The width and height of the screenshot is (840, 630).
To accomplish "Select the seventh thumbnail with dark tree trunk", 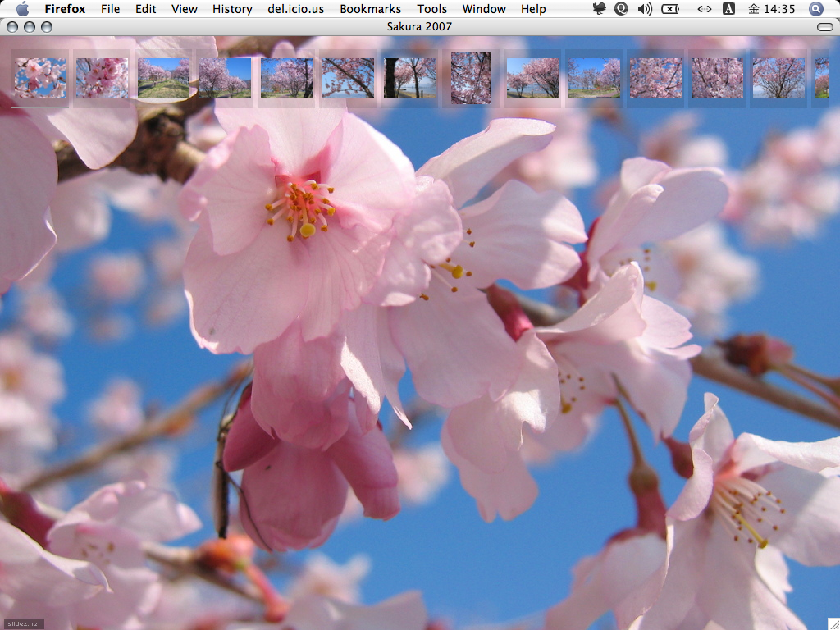I will (x=410, y=78).
